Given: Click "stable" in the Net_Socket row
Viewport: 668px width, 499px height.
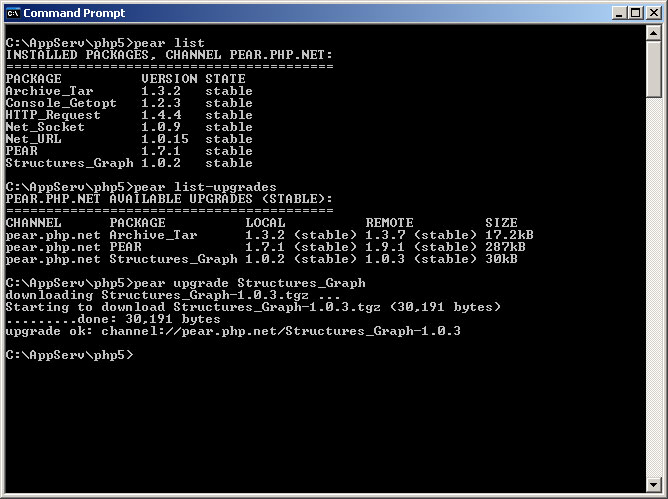Looking at the screenshot, I should 229,127.
